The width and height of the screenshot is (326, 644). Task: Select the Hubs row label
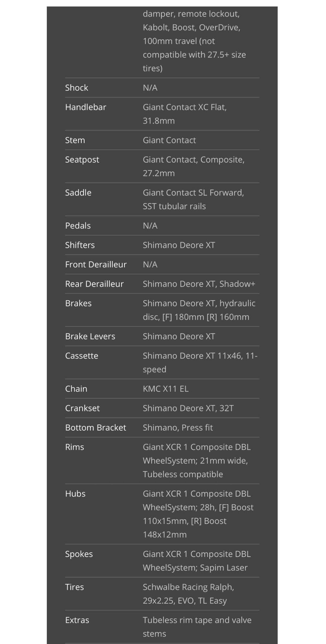pos(75,494)
